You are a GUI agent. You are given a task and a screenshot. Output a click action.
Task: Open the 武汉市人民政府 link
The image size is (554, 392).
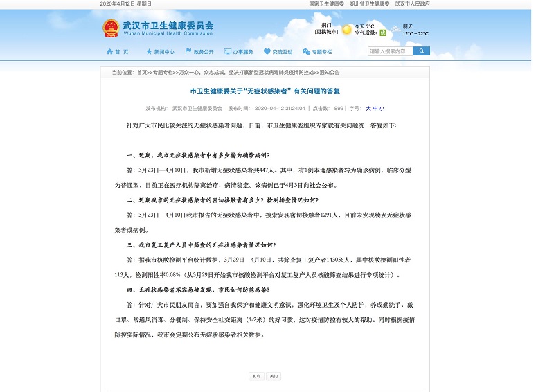point(412,4)
